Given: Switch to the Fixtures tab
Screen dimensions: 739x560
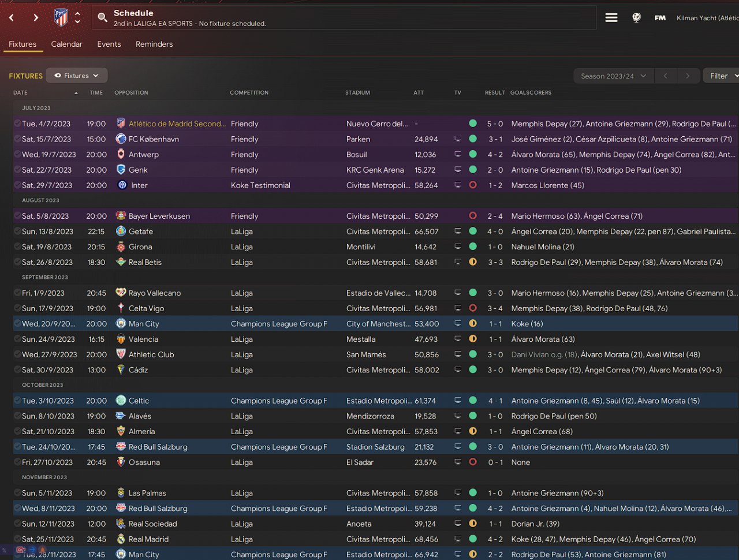Looking at the screenshot, I should click(x=23, y=44).
